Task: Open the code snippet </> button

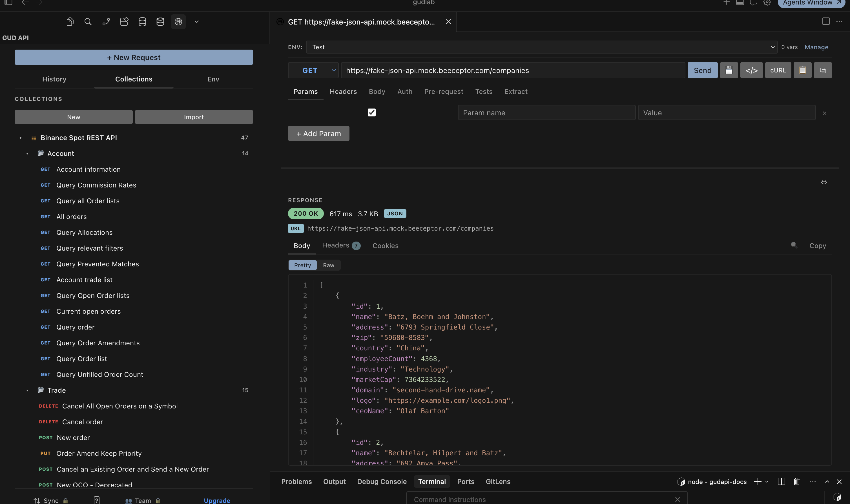Action: tap(752, 70)
